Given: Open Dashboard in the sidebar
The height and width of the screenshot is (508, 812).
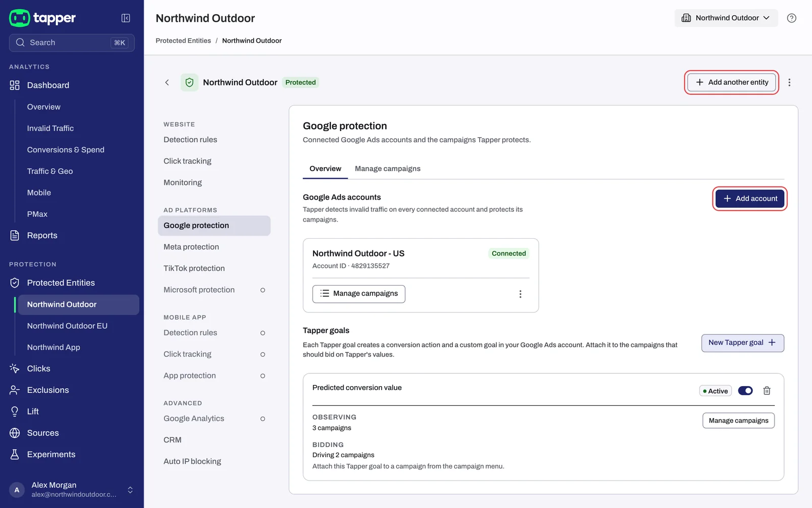Looking at the screenshot, I should pyautogui.click(x=72, y=85).
